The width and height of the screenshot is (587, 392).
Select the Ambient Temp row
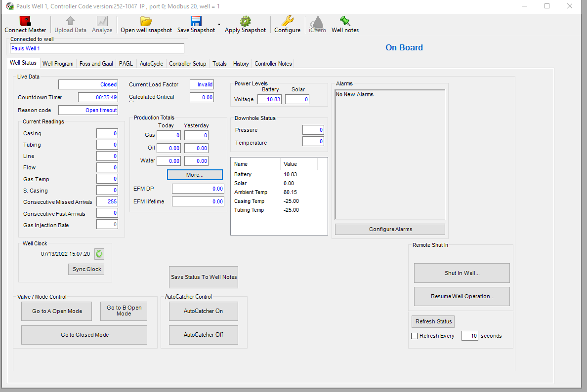279,192
